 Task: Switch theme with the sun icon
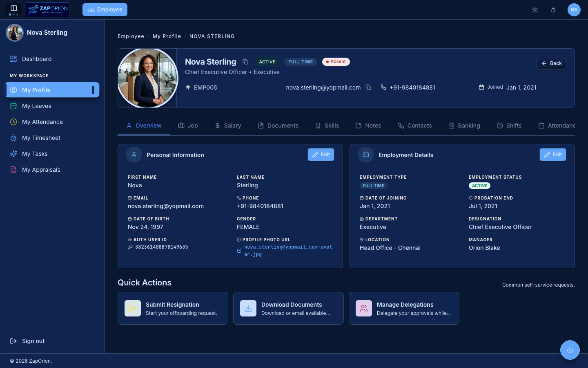pyautogui.click(x=535, y=10)
